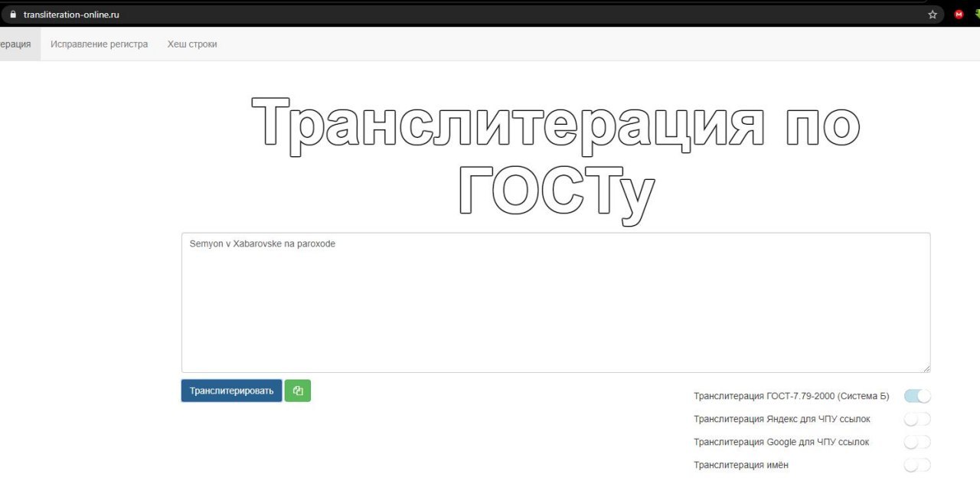Click the green copy-to-clipboard icon button
The height and width of the screenshot is (497, 980).
[x=298, y=391]
